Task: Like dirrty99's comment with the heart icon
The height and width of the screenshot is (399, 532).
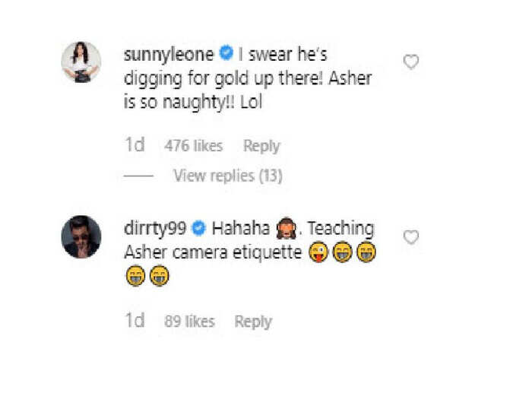Action: (411, 237)
